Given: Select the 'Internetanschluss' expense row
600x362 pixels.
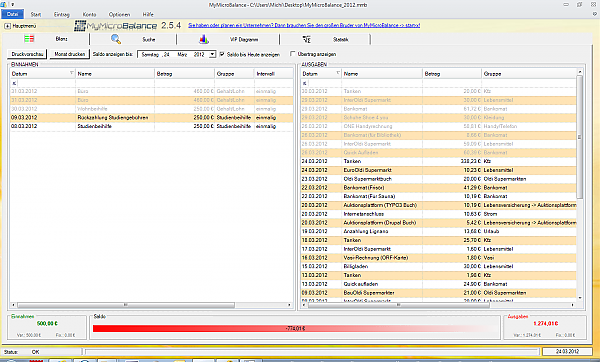Looking at the screenshot, I should pyautogui.click(x=439, y=214).
